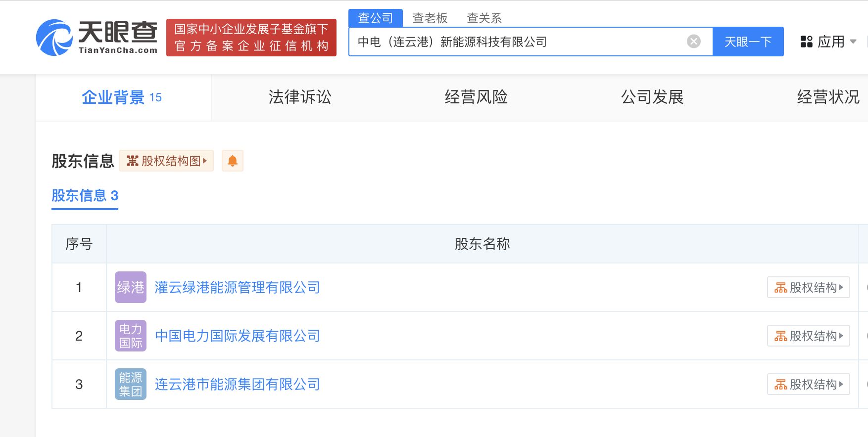Click row number 3 cell
868x437 pixels.
pos(79,384)
